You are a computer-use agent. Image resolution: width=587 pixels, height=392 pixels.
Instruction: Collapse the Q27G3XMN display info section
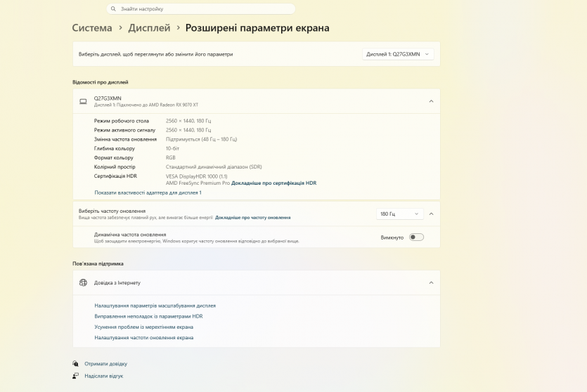(x=431, y=101)
